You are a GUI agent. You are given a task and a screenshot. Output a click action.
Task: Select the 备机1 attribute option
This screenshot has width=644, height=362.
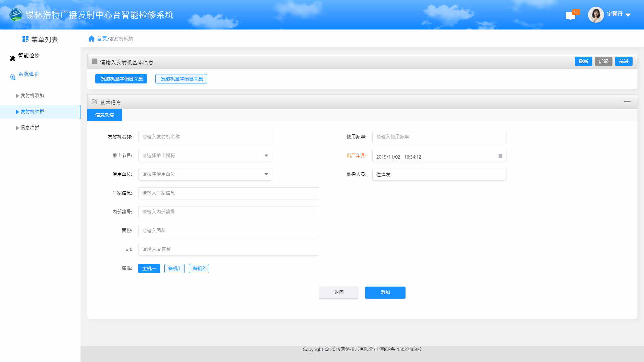point(174,268)
